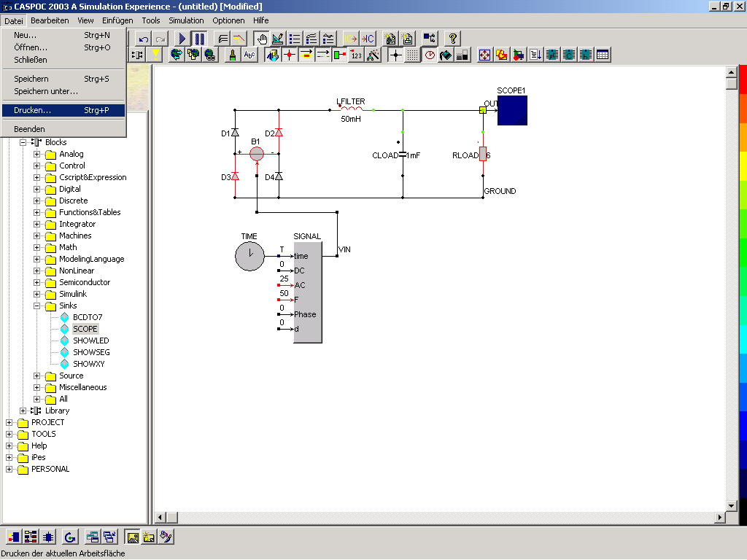Image resolution: width=747 pixels, height=560 pixels.
Task: Open the Einfügen menu
Action: tap(117, 20)
